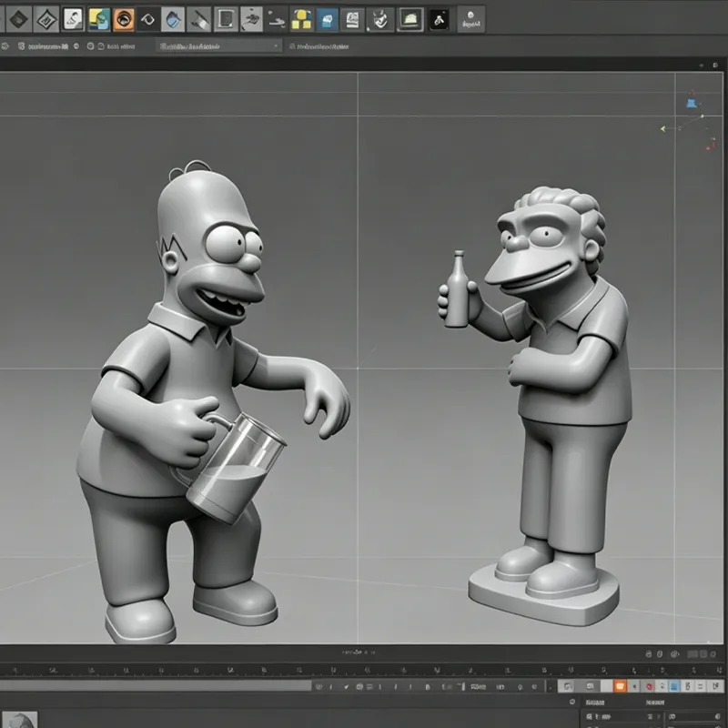This screenshot has height=728, width=728.
Task: Click the blue cube on the viewport axis gizmo
Action: (x=692, y=103)
